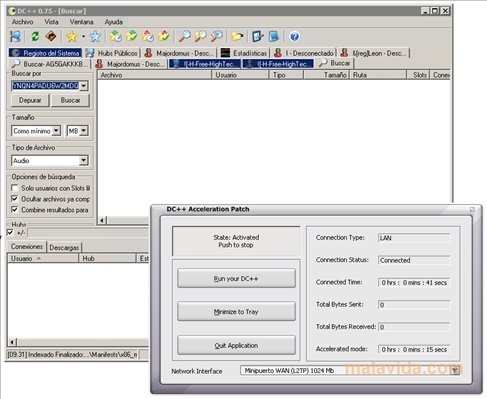Click left arrow of connections list scrollbar
This screenshot has height=399, width=487.
[x=12, y=342]
